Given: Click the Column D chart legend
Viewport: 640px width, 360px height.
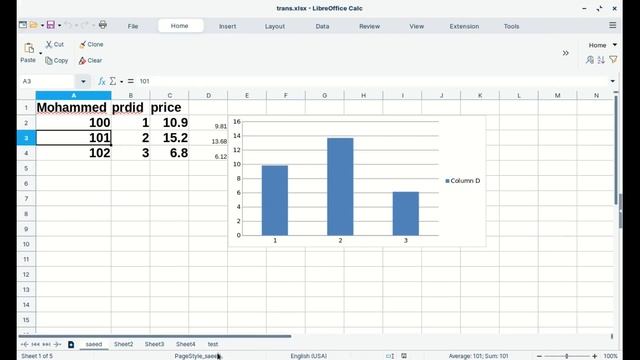Looking at the screenshot, I should tap(462, 180).
